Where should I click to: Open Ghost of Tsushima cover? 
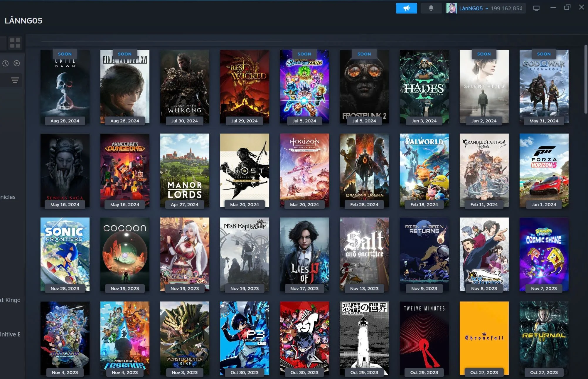[245, 170]
